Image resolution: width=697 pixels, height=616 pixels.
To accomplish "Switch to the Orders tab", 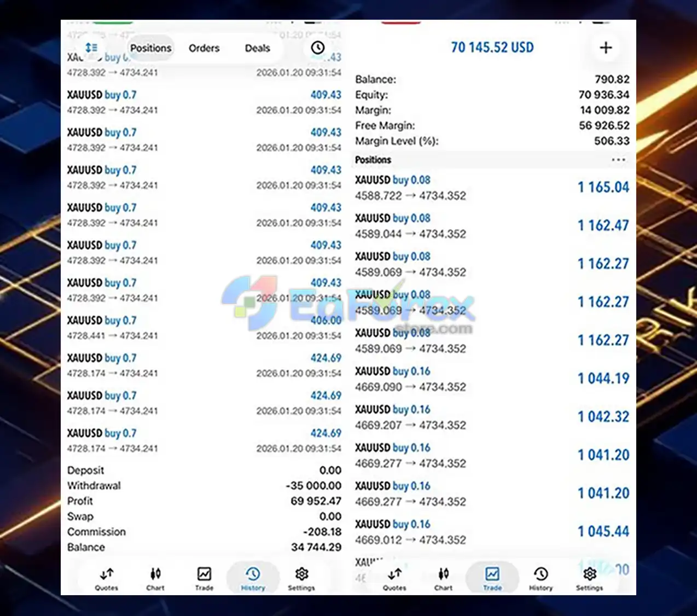I will (204, 48).
